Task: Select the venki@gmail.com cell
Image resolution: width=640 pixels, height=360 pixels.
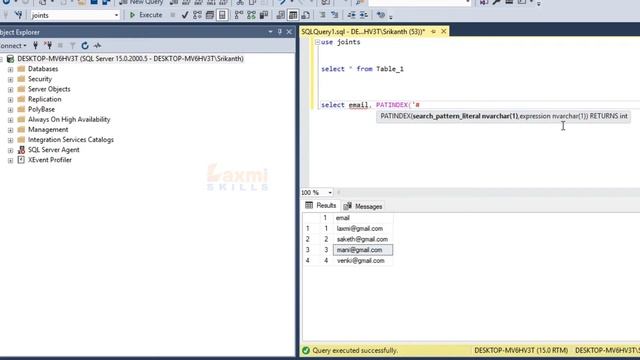Action: click(363, 260)
